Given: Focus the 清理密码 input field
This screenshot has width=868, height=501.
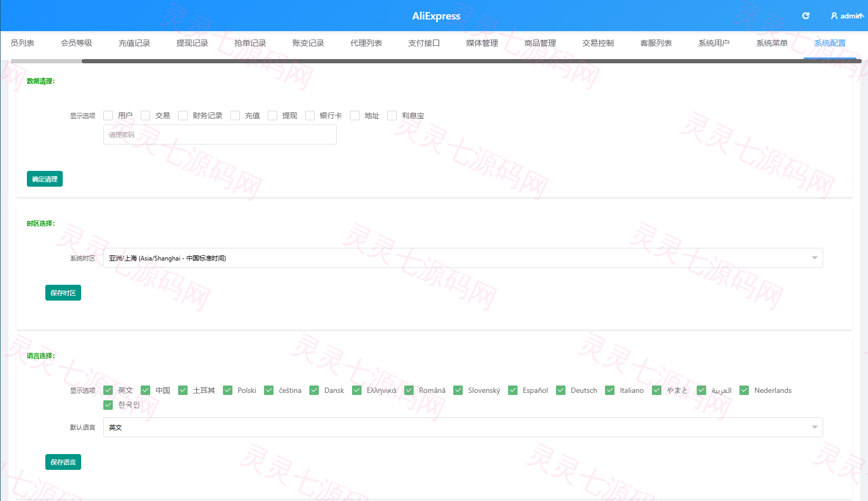Looking at the screenshot, I should point(220,134).
